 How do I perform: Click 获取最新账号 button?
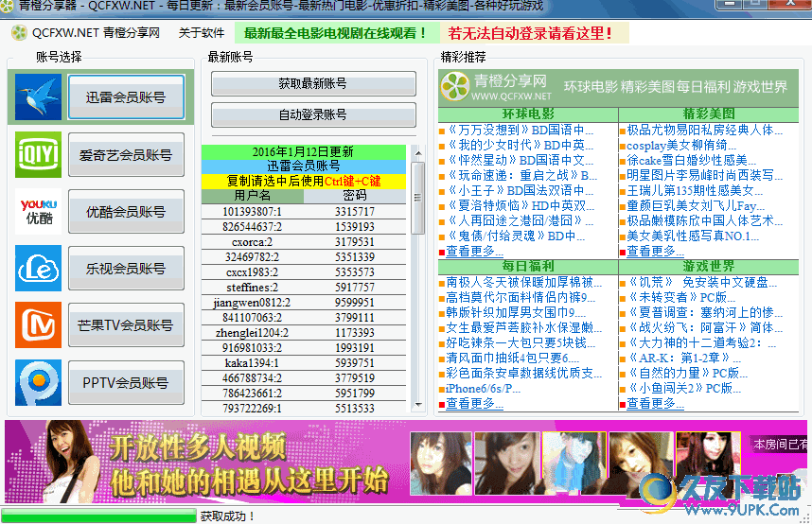tap(313, 83)
